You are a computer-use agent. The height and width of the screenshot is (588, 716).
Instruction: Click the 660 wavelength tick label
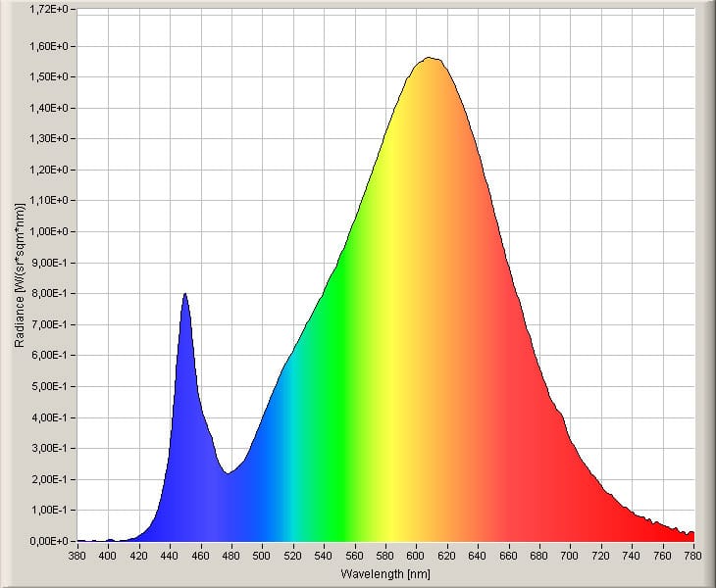tap(508, 556)
